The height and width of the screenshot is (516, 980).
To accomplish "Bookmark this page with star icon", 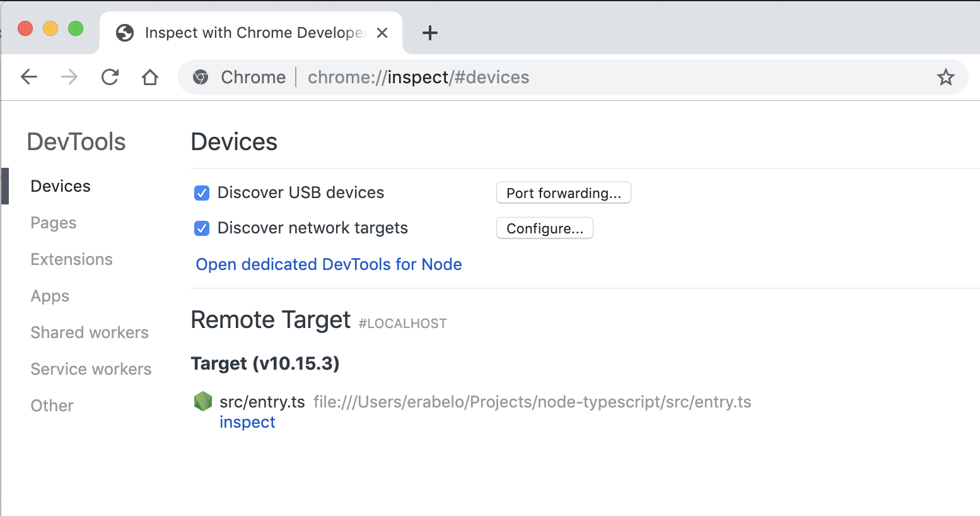I will [945, 77].
